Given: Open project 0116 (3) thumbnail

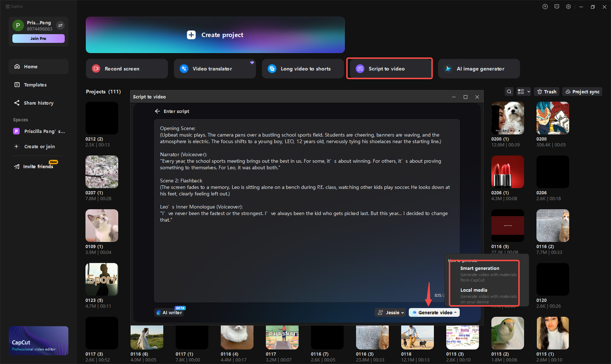Looking at the screenshot, I should [x=372, y=338].
